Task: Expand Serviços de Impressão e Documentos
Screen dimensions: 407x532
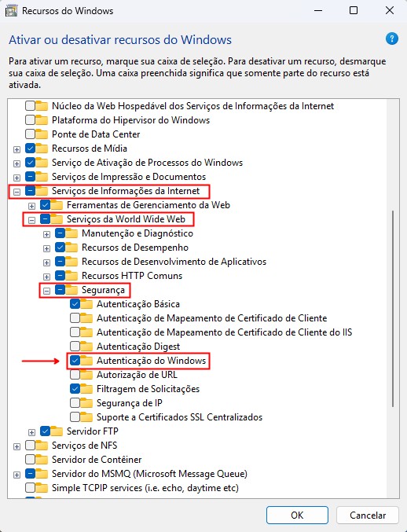Action: (16, 178)
